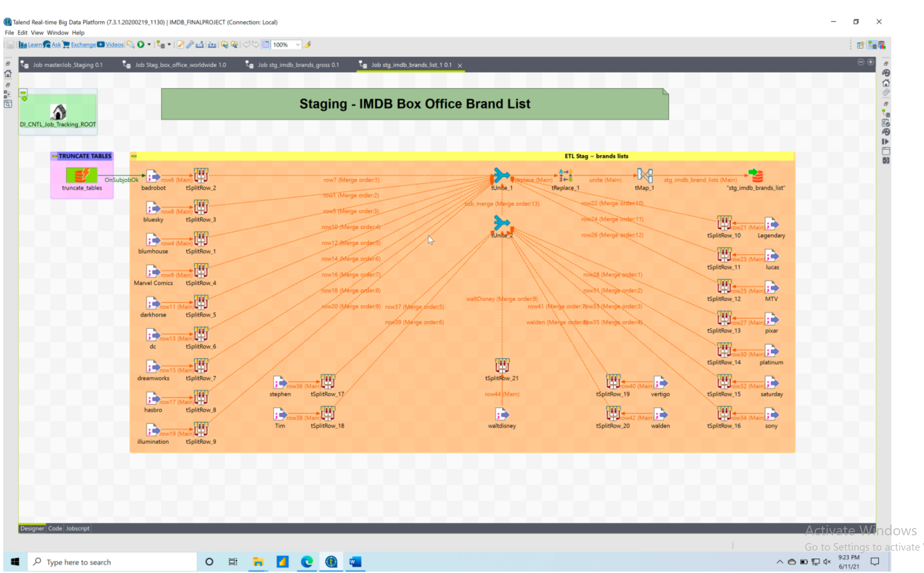
Task: Switch to the Jobscript view tab
Action: point(78,528)
